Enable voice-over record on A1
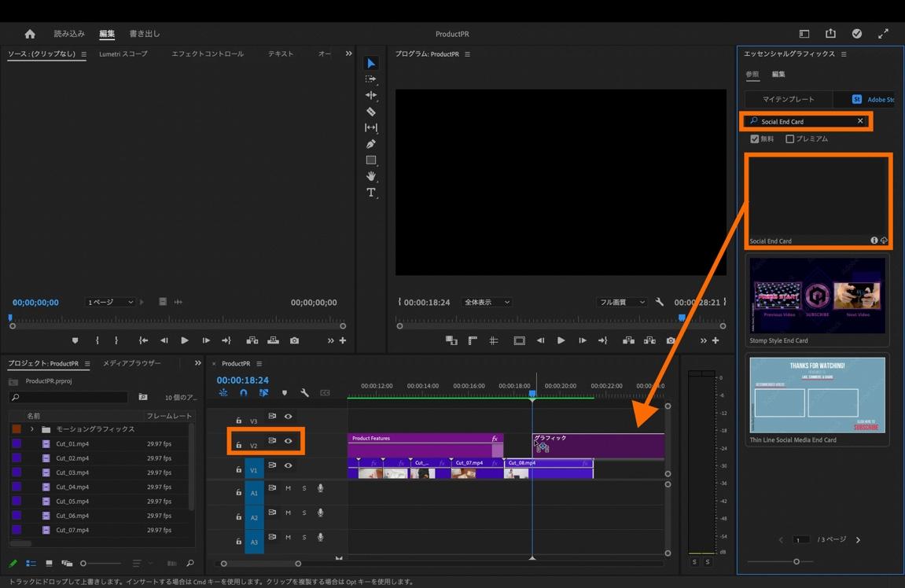905x588 pixels. tap(320, 488)
